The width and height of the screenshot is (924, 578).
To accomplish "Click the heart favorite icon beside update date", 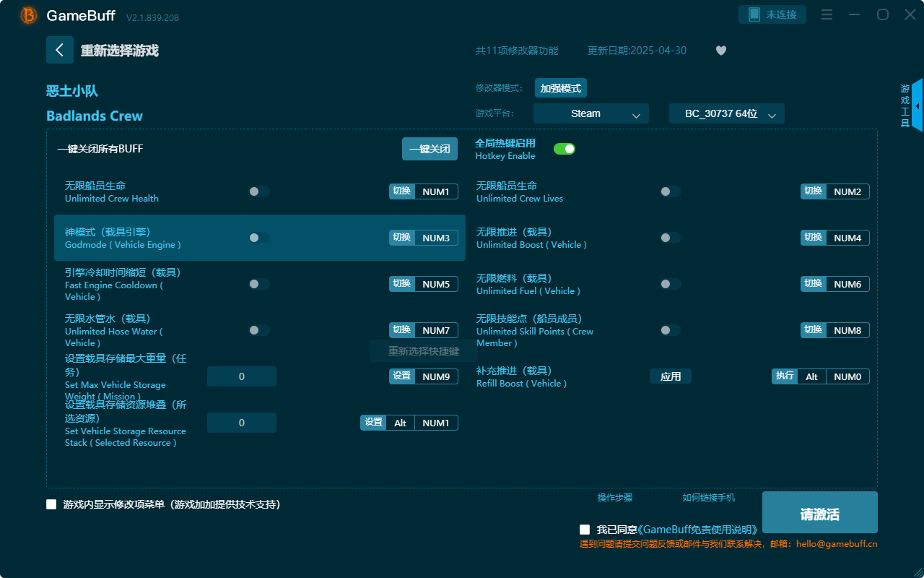I will (x=720, y=51).
